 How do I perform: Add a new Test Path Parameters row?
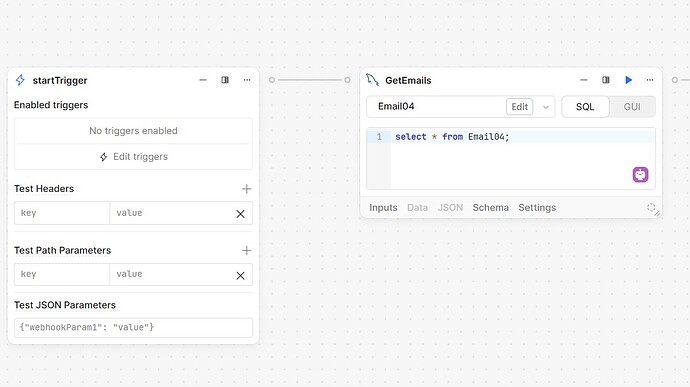pyautogui.click(x=246, y=251)
